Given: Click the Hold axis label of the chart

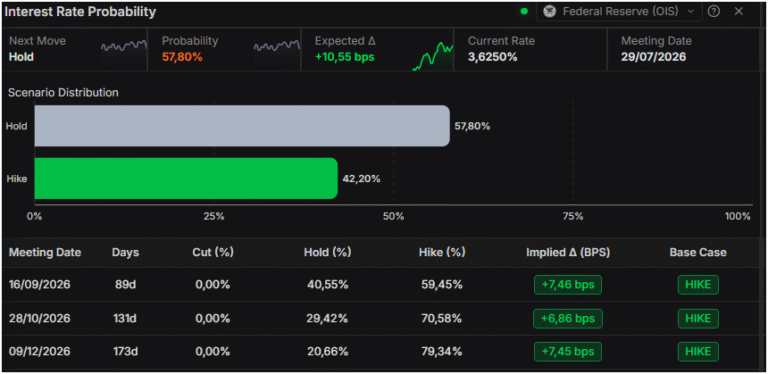Looking at the screenshot, I should pos(16,126).
